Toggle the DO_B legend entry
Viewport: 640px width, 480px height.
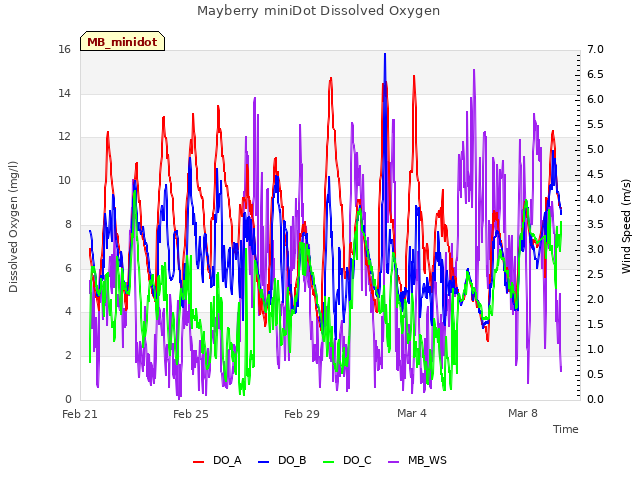282,461
